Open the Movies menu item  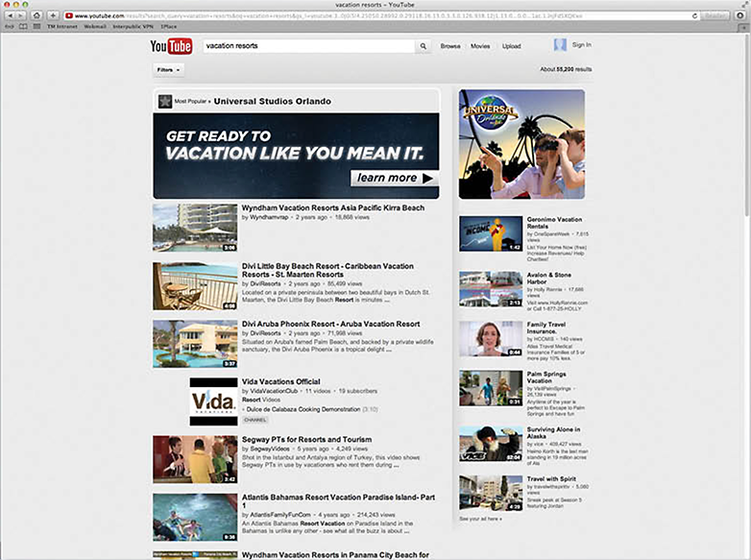point(480,46)
